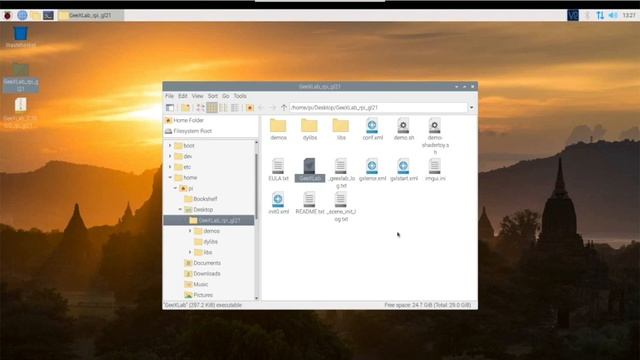The image size is (640, 360).
Task: Open file manager from taskbar
Action: [x=36, y=16]
